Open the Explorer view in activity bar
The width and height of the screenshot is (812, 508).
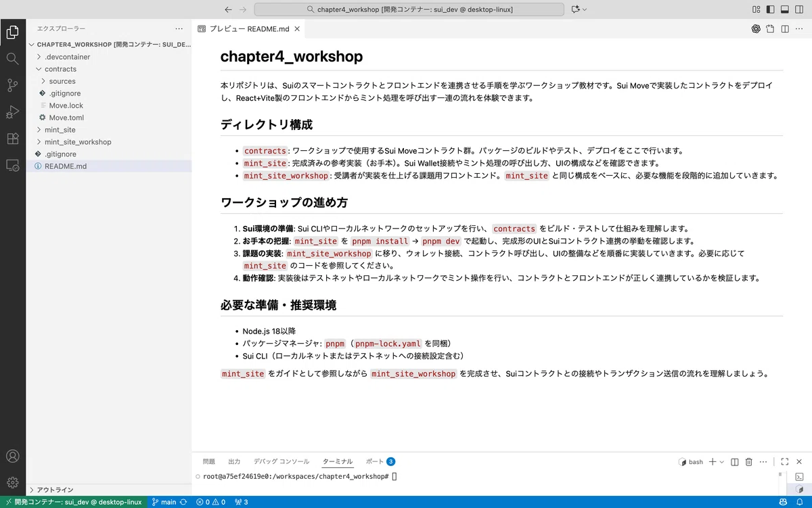(x=12, y=32)
